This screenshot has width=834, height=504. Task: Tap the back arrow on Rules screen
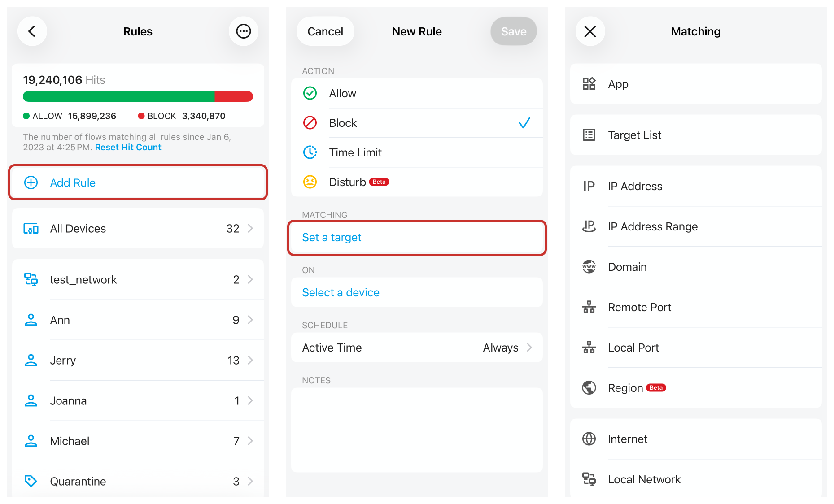[32, 31]
